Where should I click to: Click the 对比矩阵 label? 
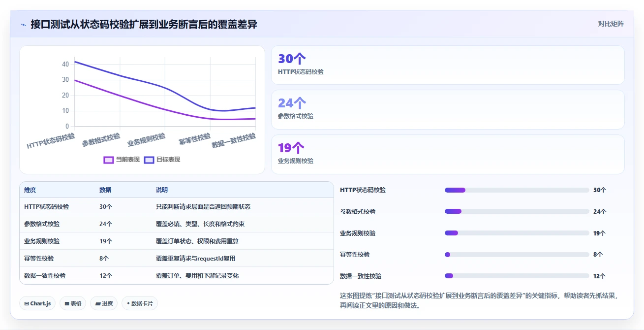(611, 24)
